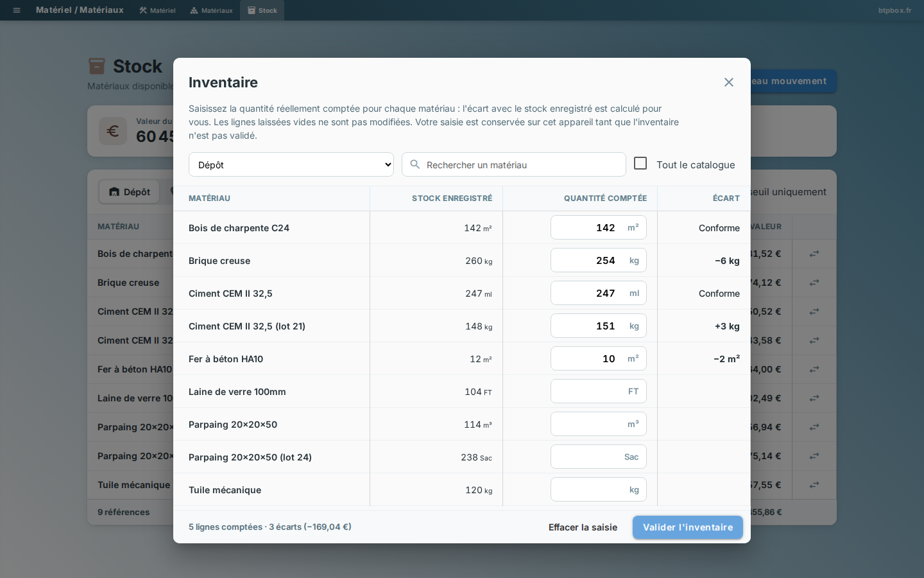Viewport: 924px width, 578px height.
Task: Click the movement icon in the 3,58 € row
Action: 814,340
